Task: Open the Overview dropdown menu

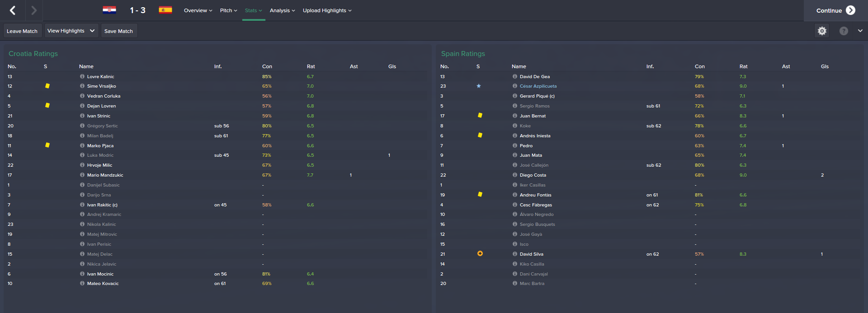Action: tap(198, 10)
